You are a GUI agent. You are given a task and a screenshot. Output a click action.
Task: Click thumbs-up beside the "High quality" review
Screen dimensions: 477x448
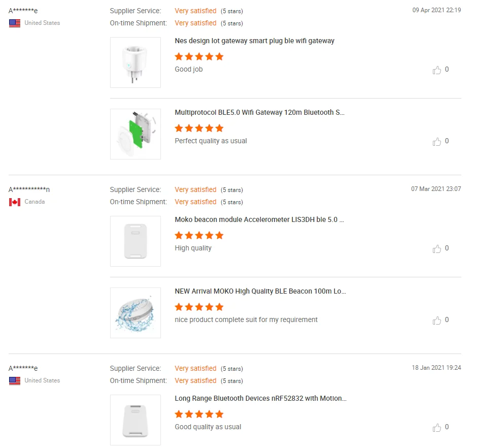(436, 249)
